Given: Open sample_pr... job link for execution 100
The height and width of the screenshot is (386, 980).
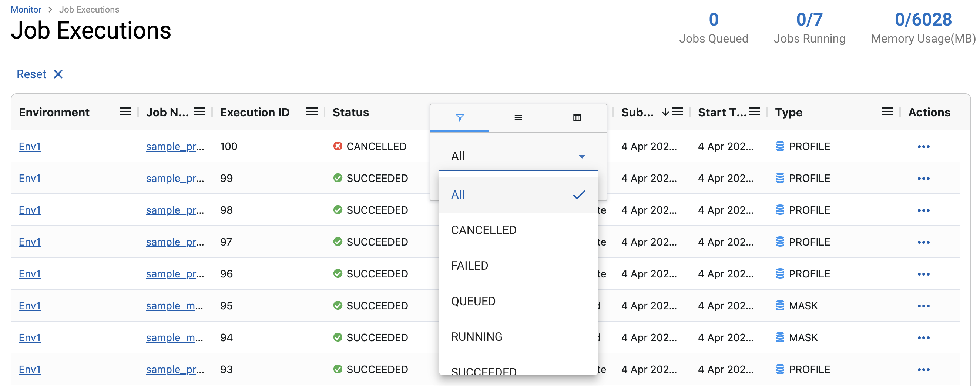Looking at the screenshot, I should 175,147.
